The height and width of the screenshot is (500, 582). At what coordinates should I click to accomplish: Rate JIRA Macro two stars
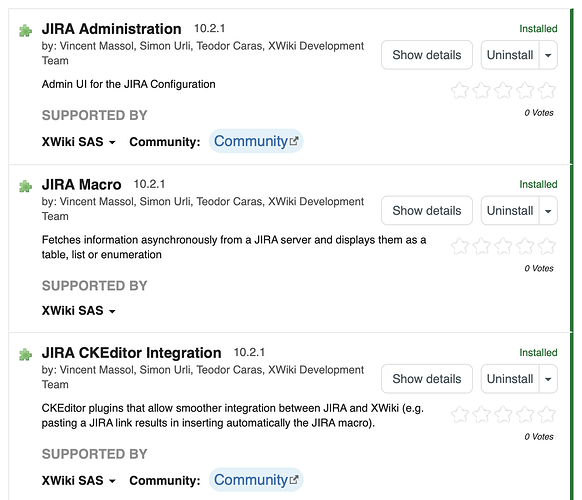coord(481,246)
